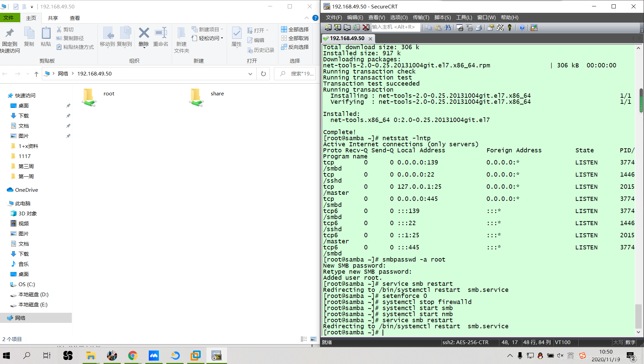Screen dimensions: 644x364
Task: Open VMware icon on the taskbar
Action: pos(196,356)
